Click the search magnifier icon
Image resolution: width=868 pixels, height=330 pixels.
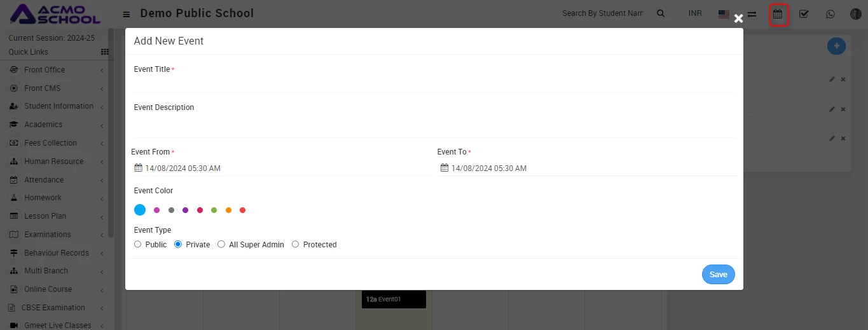pos(661,13)
